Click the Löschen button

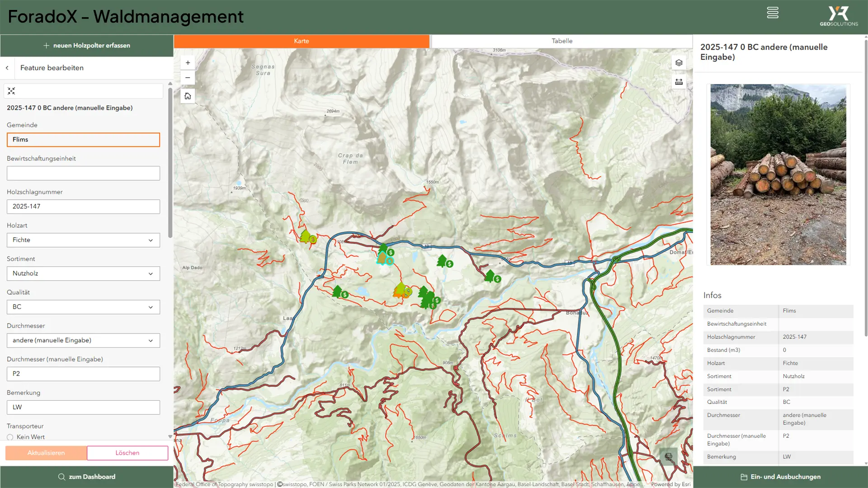point(127,453)
